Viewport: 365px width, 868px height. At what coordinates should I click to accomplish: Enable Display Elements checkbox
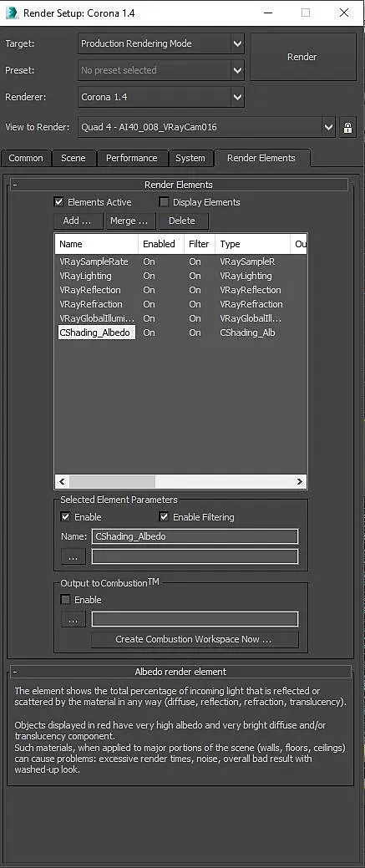pos(164,202)
